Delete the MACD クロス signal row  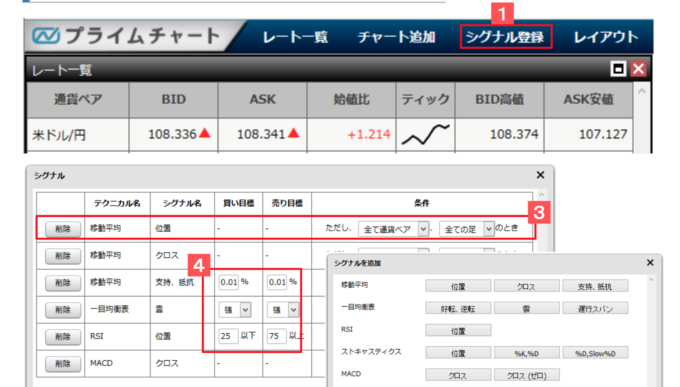[x=63, y=364]
